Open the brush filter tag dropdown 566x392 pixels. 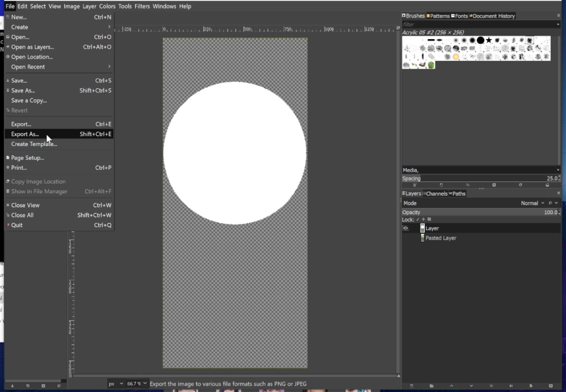click(x=558, y=24)
